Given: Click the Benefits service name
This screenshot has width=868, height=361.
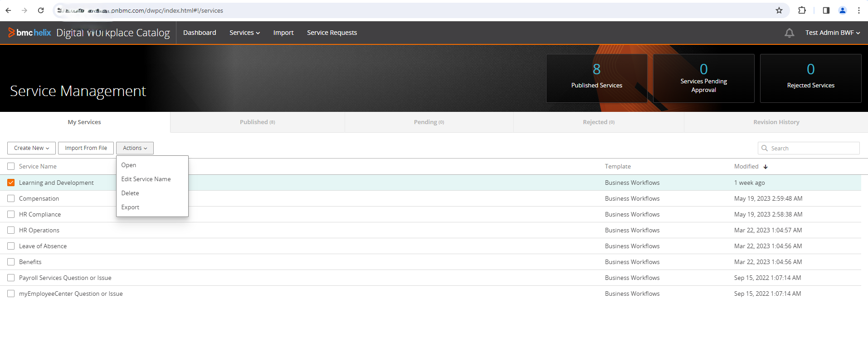Looking at the screenshot, I should click(30, 262).
